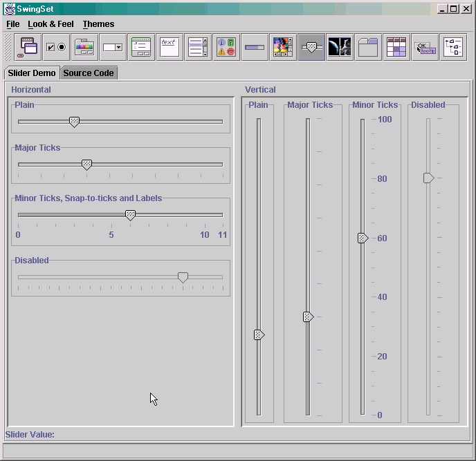
Task: Open the File menu
Action: (x=12, y=24)
